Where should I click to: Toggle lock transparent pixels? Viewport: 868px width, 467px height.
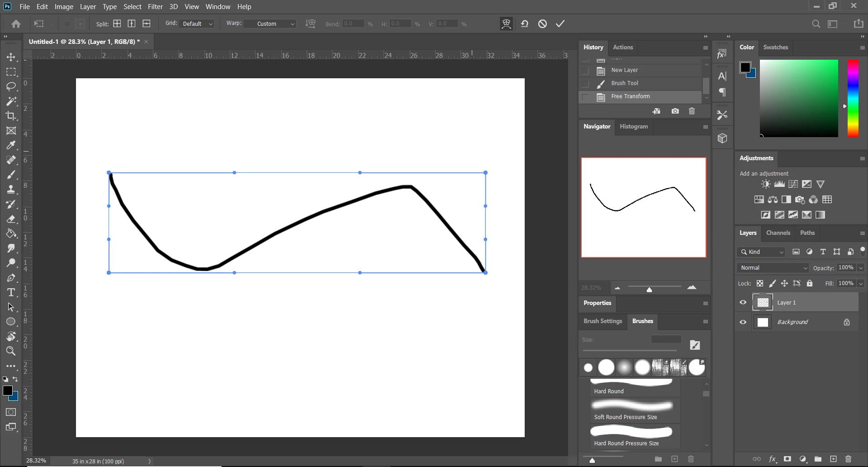[760, 283]
